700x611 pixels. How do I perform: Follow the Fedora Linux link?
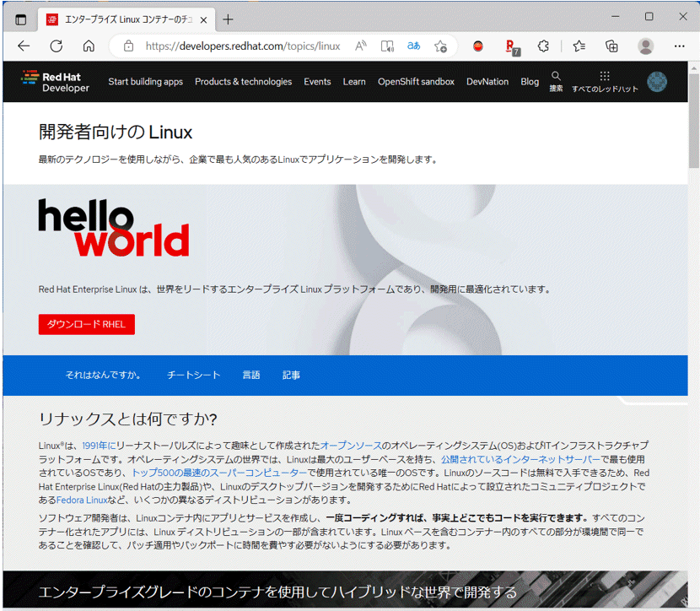coord(82,500)
